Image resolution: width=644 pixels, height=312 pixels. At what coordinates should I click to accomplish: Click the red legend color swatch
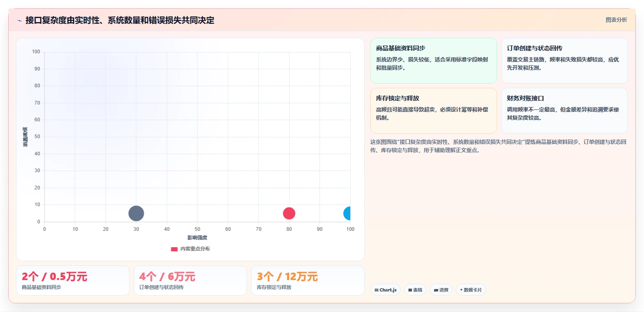click(174, 249)
